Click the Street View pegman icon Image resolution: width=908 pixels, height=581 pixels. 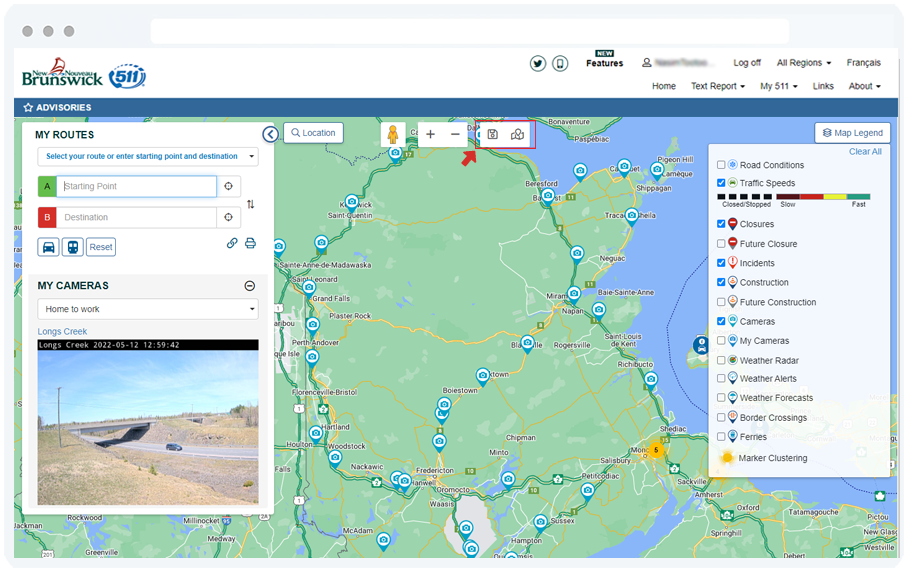[x=395, y=134]
